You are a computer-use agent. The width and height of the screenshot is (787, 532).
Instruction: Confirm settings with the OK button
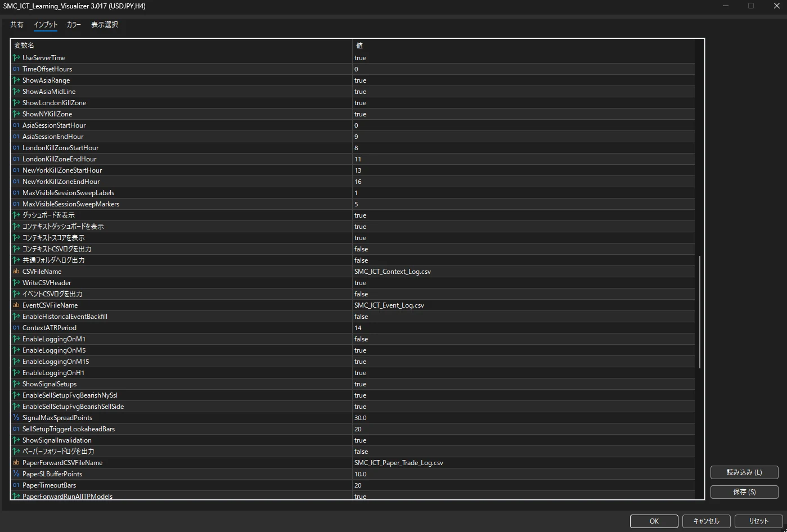click(654, 521)
